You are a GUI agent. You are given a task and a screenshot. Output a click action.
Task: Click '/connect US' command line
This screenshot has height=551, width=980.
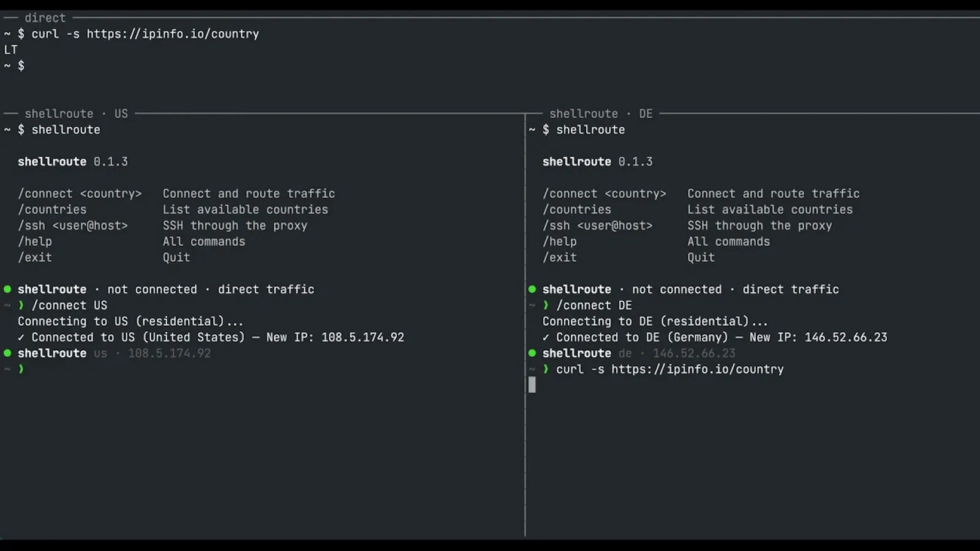[x=69, y=305]
